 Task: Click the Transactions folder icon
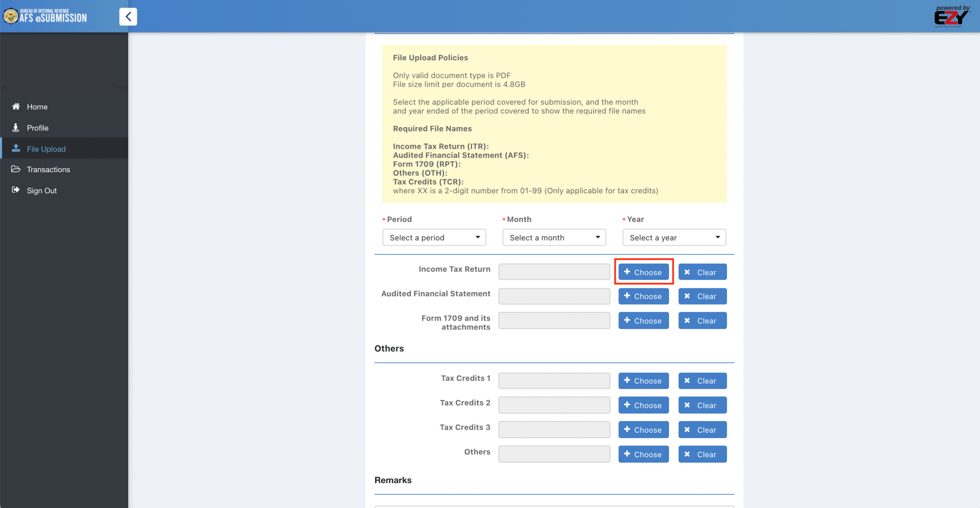16,169
